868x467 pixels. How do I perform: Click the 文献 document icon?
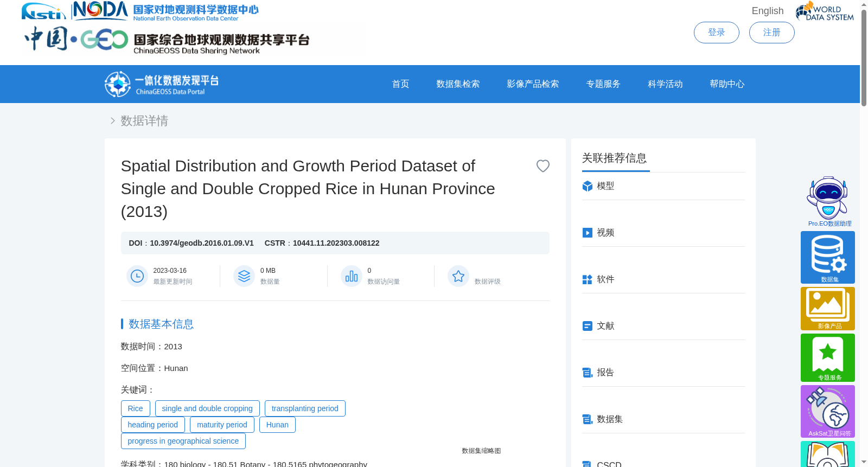tap(587, 326)
